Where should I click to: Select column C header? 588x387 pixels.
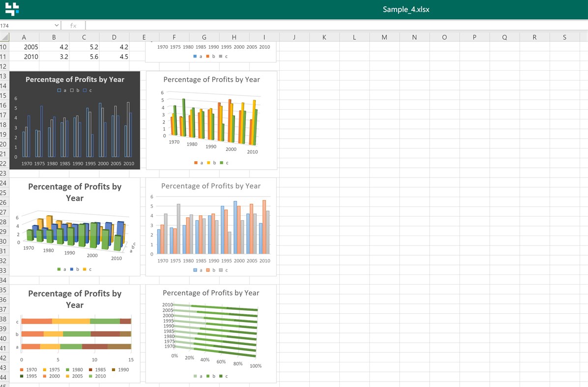coord(84,37)
